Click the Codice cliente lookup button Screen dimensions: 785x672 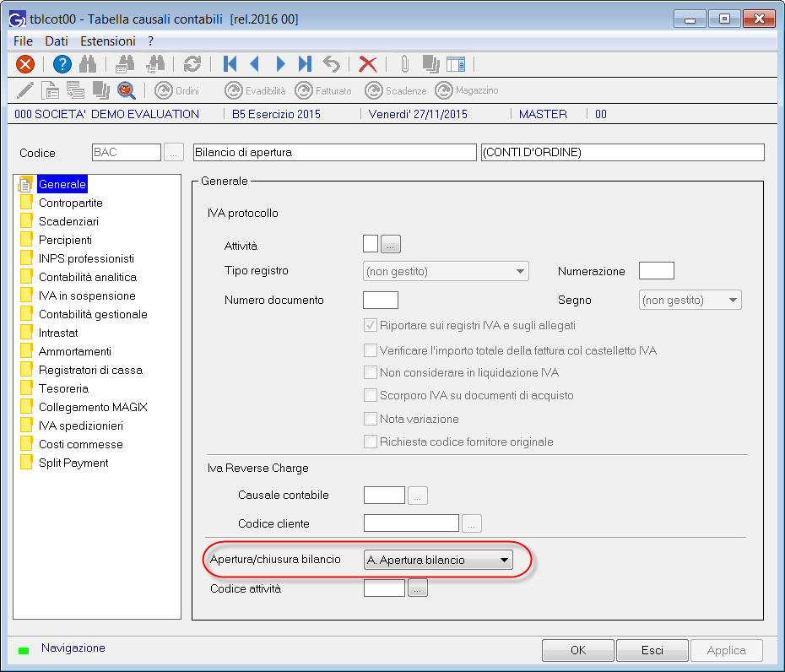[x=472, y=523]
